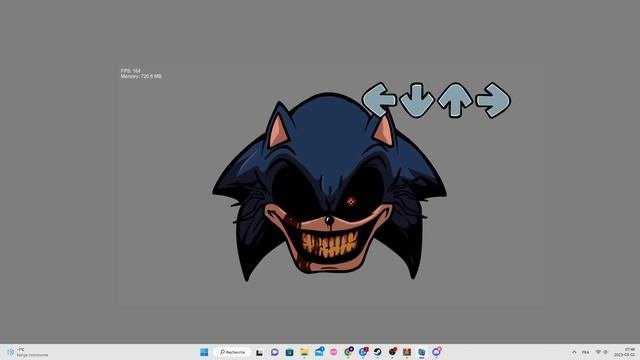Viewport: 640px width, 360px height.
Task: Open the black round app with red badge
Action: [392, 351]
